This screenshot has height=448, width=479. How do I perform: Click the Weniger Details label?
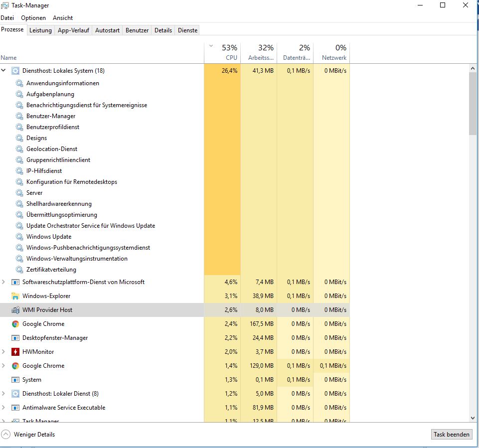[x=34, y=435]
